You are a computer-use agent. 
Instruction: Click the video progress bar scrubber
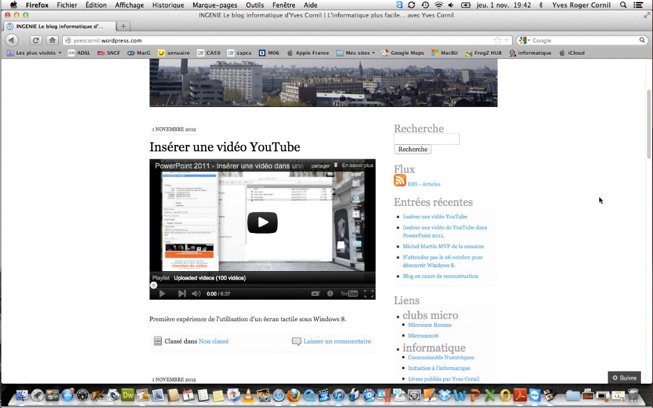(x=154, y=285)
